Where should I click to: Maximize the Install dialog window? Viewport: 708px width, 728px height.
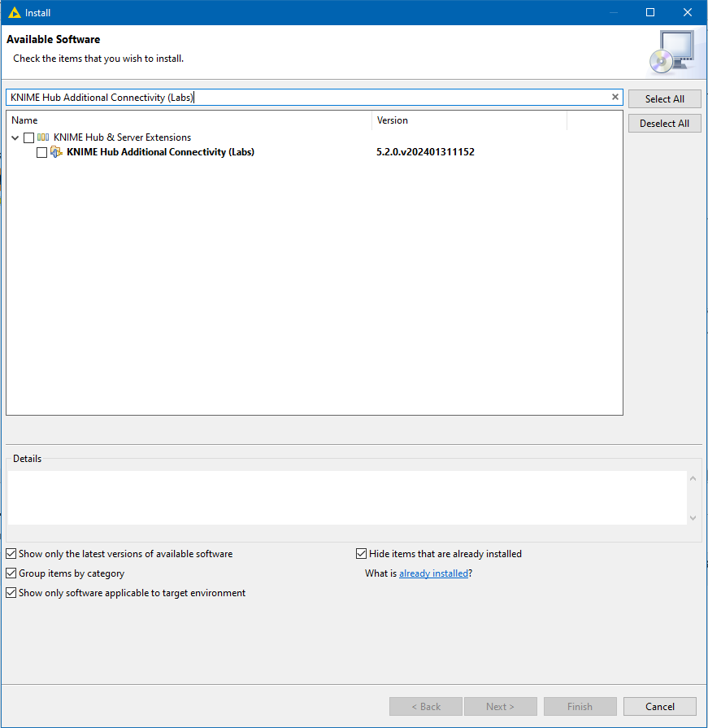pyautogui.click(x=650, y=12)
